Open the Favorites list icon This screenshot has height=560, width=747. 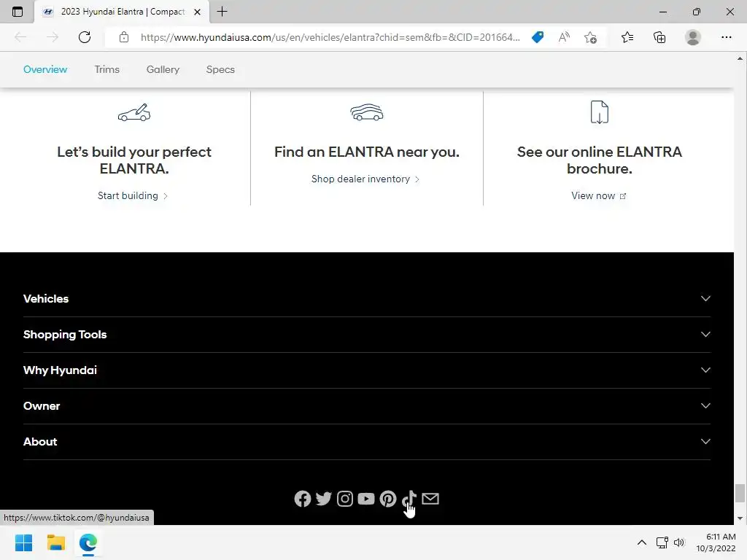pyautogui.click(x=627, y=37)
